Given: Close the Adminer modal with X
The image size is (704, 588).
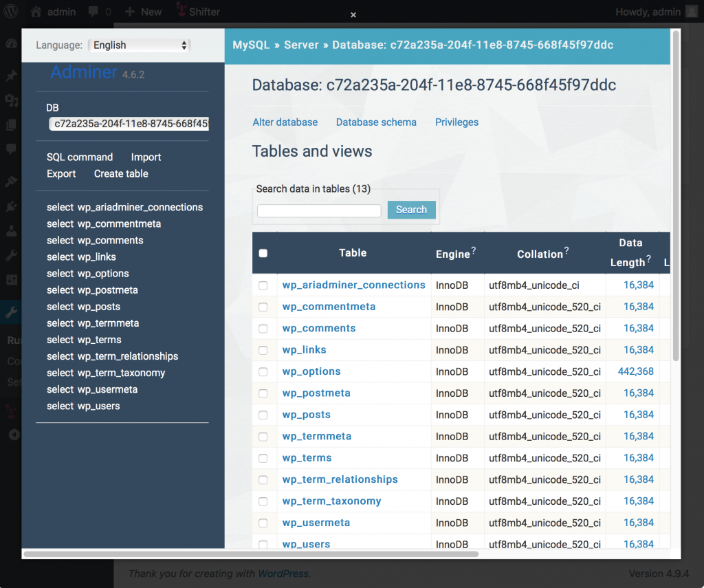Looking at the screenshot, I should pos(353,15).
